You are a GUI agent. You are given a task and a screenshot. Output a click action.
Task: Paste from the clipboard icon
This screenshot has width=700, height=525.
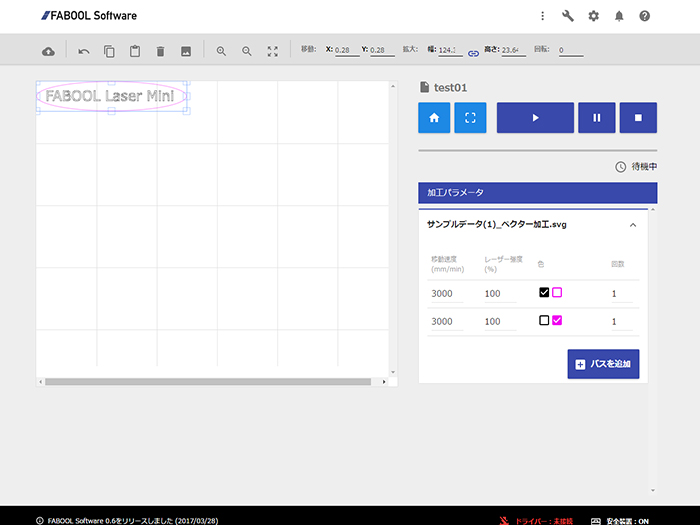tap(135, 51)
